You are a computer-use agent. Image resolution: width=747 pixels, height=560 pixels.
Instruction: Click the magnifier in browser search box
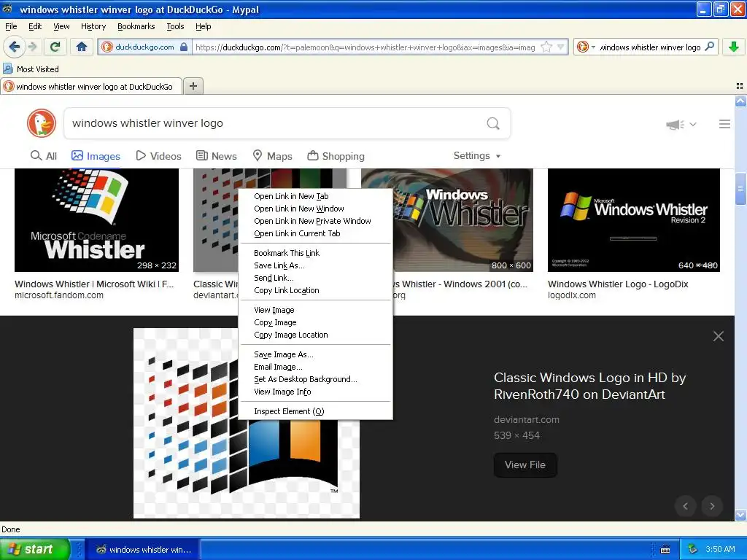pos(709,47)
